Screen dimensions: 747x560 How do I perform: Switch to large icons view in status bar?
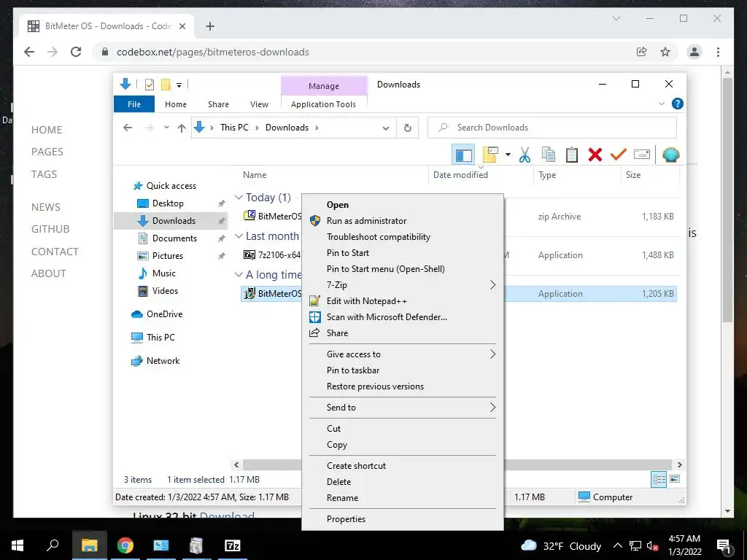pos(675,479)
